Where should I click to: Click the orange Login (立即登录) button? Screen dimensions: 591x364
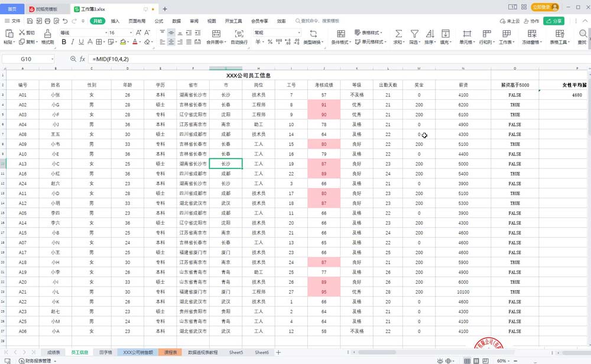(x=545, y=6)
